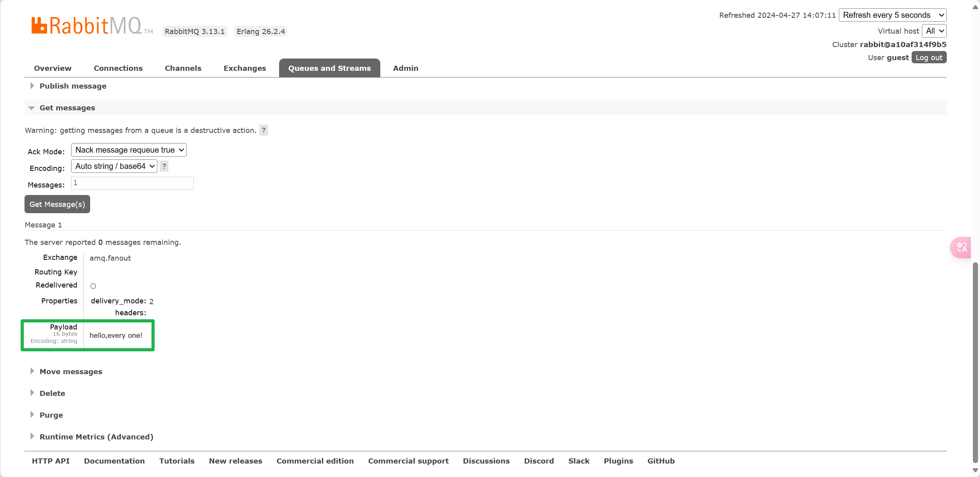Click the scrollbar up arrow

pos(975,7)
